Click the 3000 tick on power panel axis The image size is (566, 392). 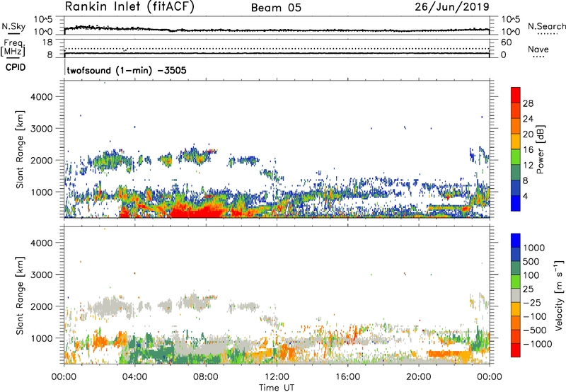[x=42, y=129]
